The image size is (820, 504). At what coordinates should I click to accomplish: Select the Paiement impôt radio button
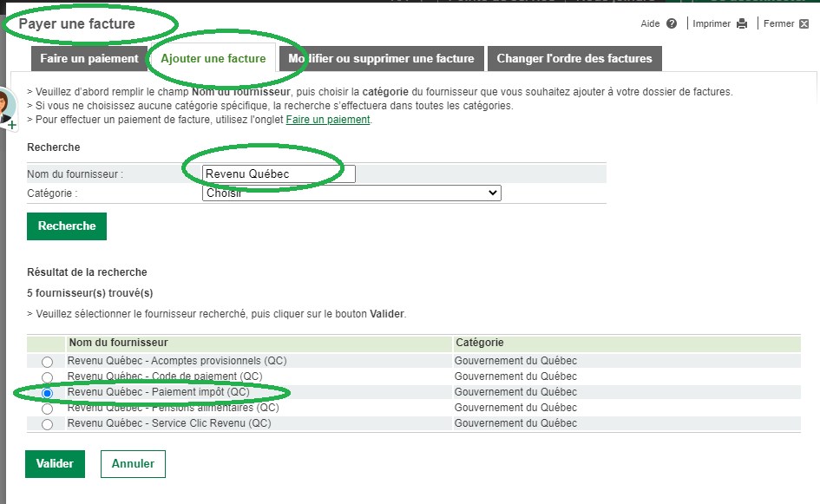(47, 393)
